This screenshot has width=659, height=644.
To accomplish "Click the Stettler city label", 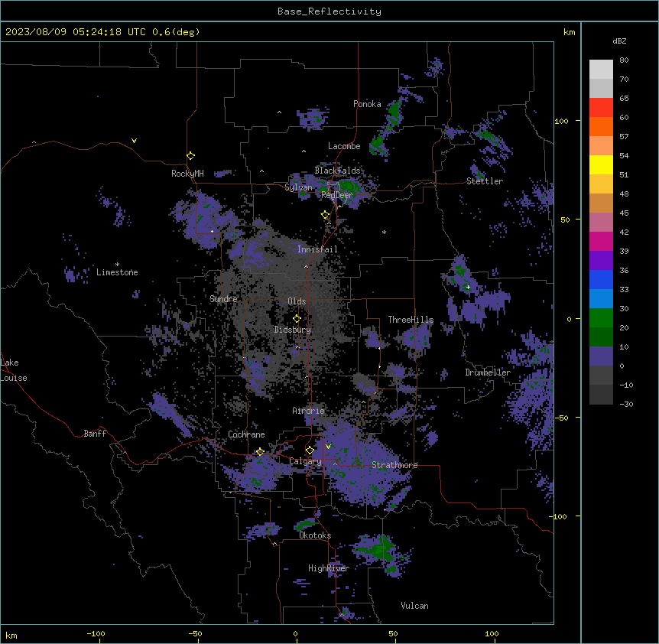I will click(x=485, y=181).
